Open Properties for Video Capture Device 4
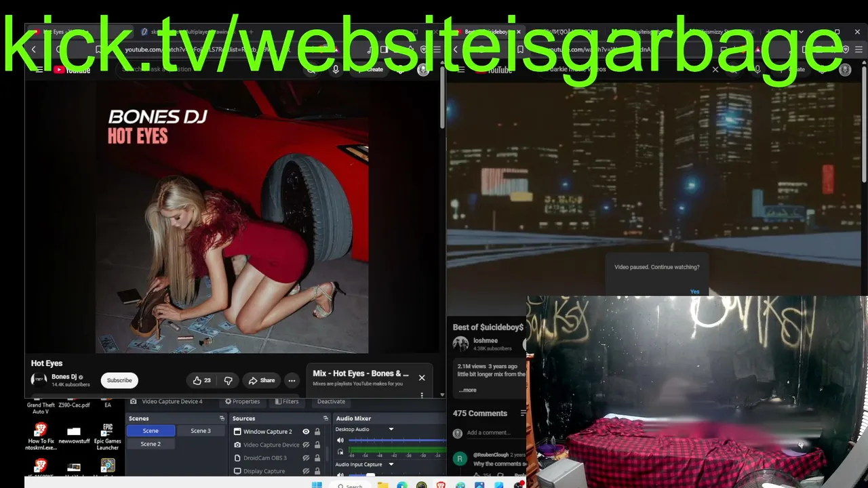The image size is (868, 488). pos(243,401)
